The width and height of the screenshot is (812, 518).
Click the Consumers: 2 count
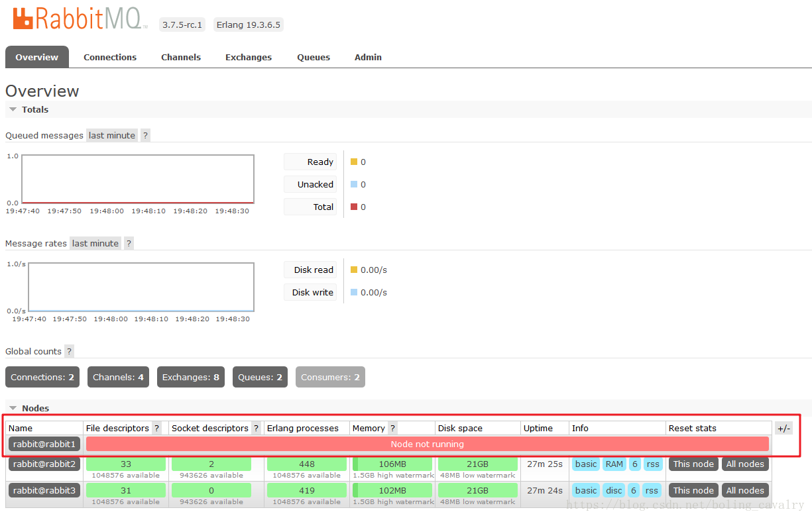click(x=330, y=377)
